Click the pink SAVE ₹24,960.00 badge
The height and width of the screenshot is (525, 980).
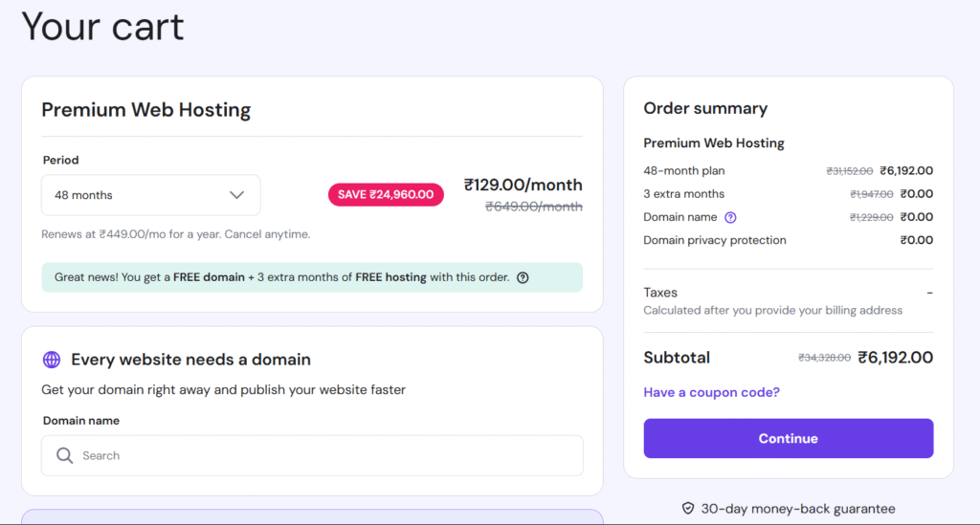coord(386,194)
